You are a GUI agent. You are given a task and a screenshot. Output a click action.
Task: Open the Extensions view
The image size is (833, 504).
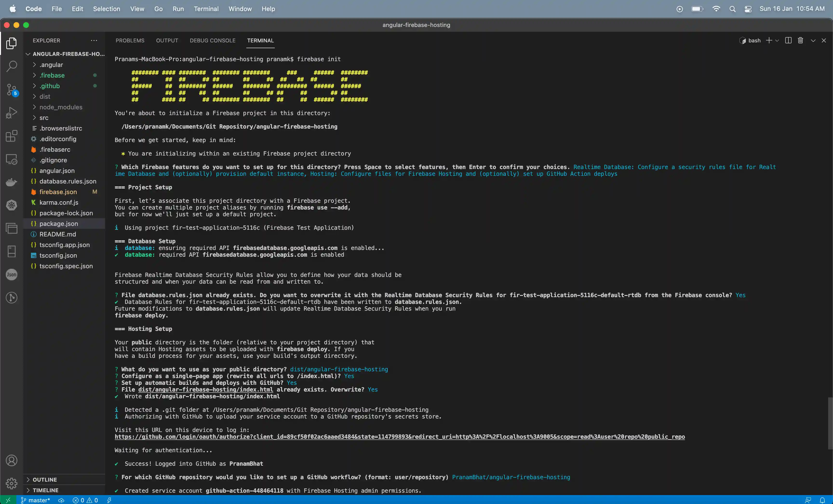coord(12,136)
